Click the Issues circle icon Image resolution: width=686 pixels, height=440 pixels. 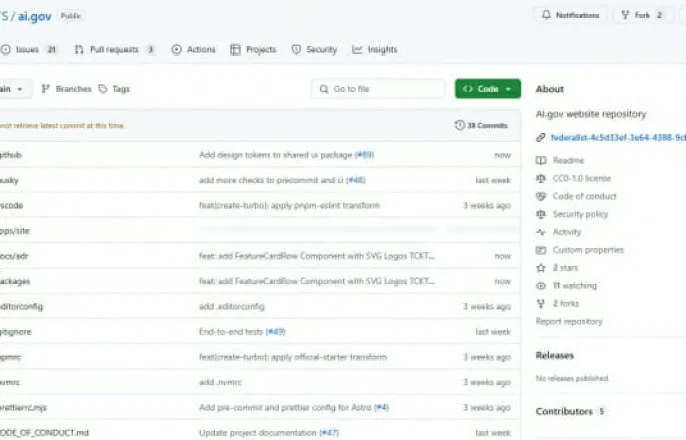(6, 49)
